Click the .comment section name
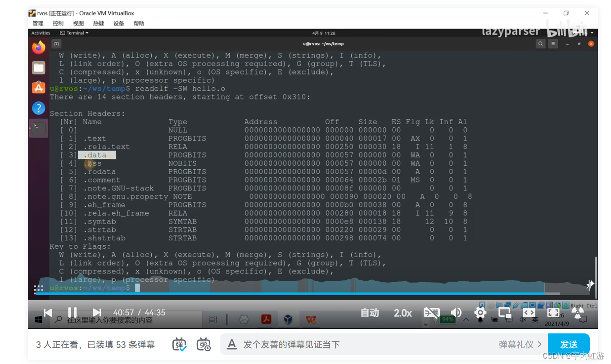The width and height of the screenshot is (611, 364). coord(102,180)
